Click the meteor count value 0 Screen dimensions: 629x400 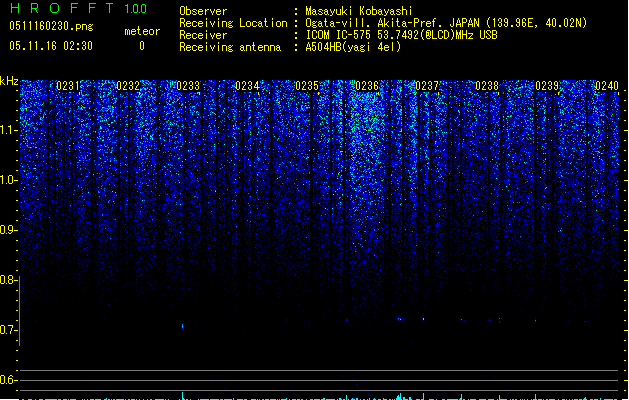click(142, 46)
